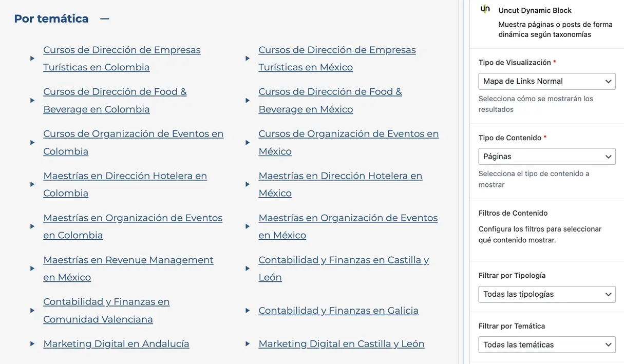This screenshot has height=364, width=624.
Task: Collapse the Por temática section dash
Action: pyautogui.click(x=105, y=19)
